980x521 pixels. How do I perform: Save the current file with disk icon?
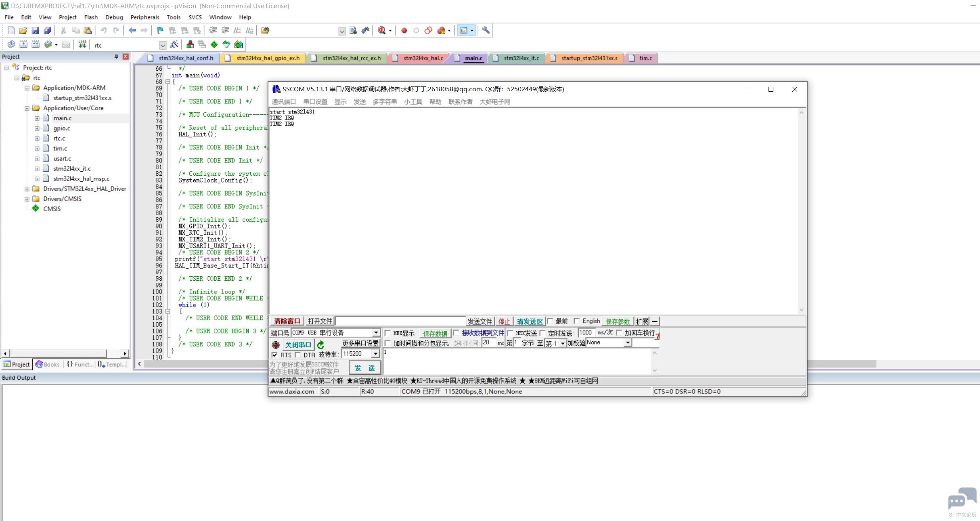(36, 30)
